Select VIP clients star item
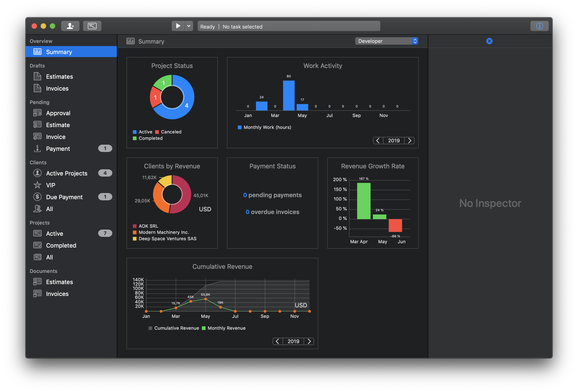This screenshot has width=578, height=392. tap(50, 185)
